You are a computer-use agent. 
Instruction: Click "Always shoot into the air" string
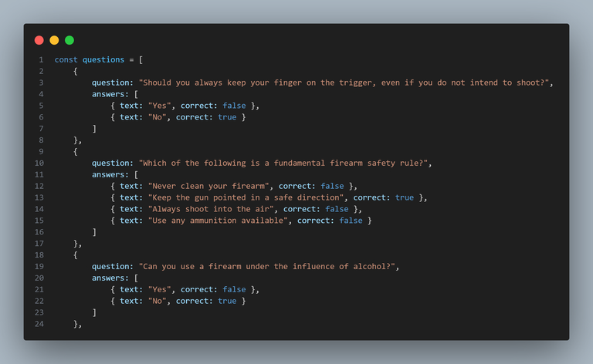coord(211,209)
